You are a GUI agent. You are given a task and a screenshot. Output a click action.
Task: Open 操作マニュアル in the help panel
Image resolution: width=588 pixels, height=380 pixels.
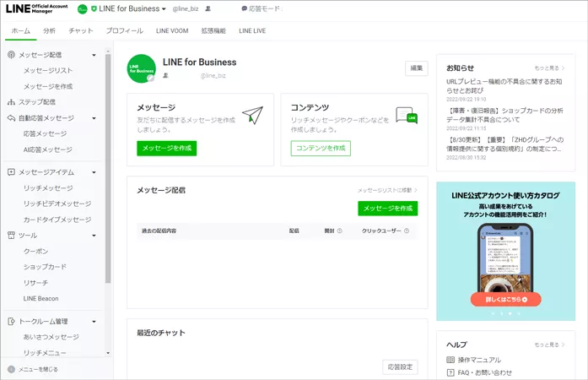coord(477,360)
